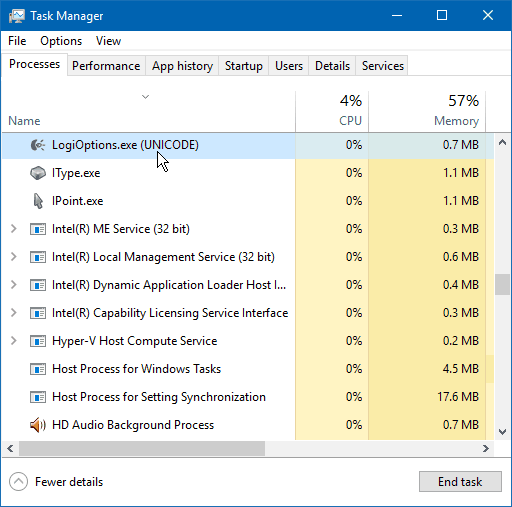Screen dimensions: 512x507
Task: Click the Host Process for Setting Synchronization icon
Action: click(38, 397)
